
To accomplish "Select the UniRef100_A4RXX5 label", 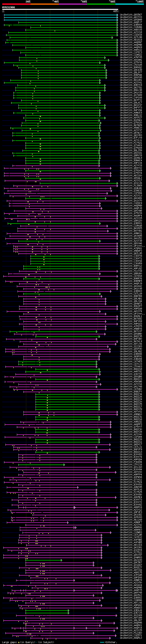I will pos(131,30).
